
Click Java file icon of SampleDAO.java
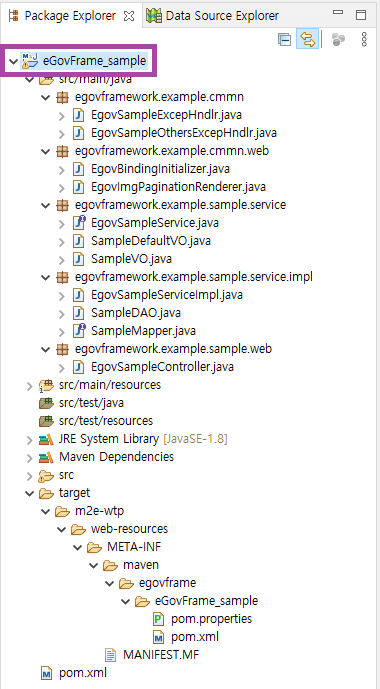point(79,313)
